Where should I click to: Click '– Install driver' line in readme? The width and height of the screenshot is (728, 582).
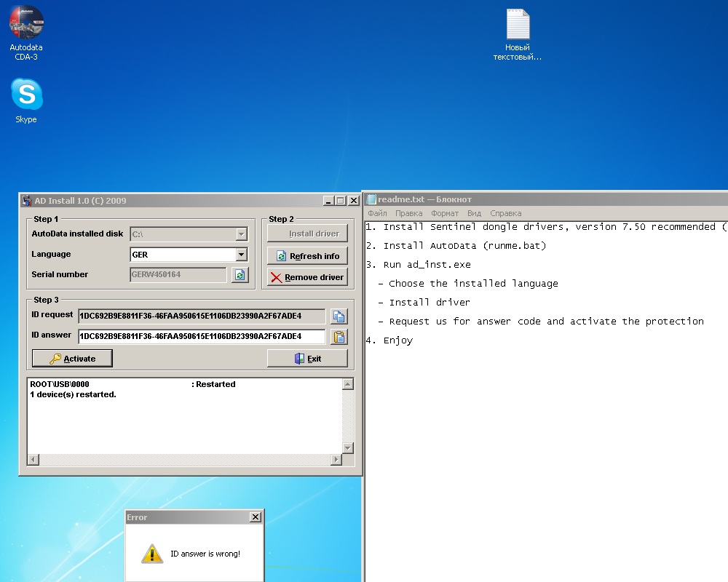tap(424, 303)
